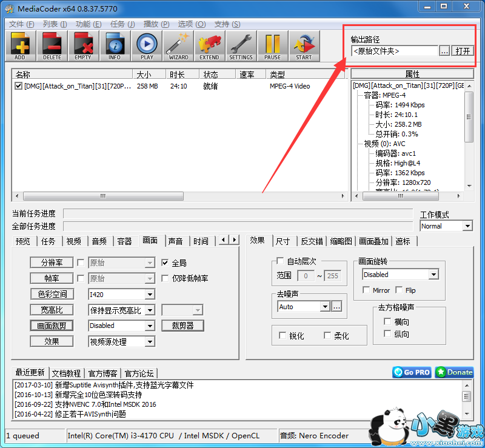Click the PLAY toolbar icon

tap(147, 46)
